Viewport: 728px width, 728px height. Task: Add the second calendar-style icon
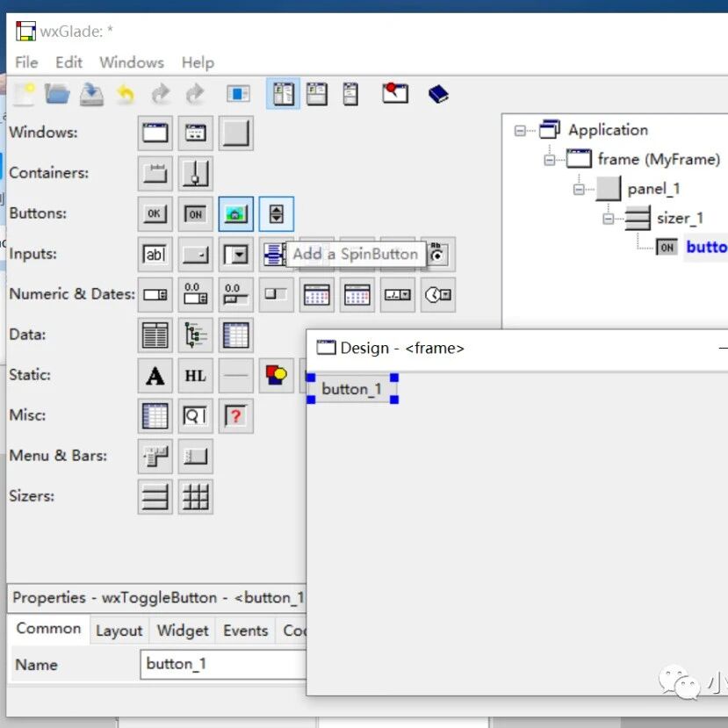(x=357, y=295)
